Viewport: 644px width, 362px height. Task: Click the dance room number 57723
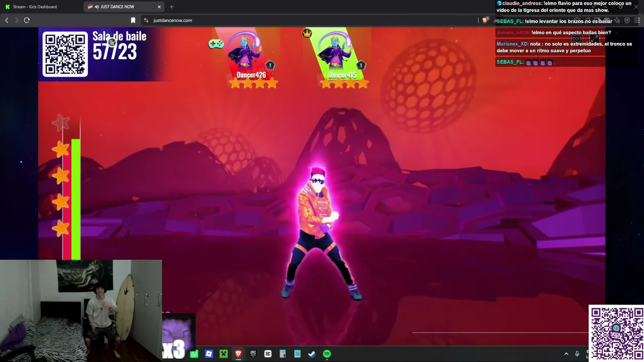coord(115,52)
